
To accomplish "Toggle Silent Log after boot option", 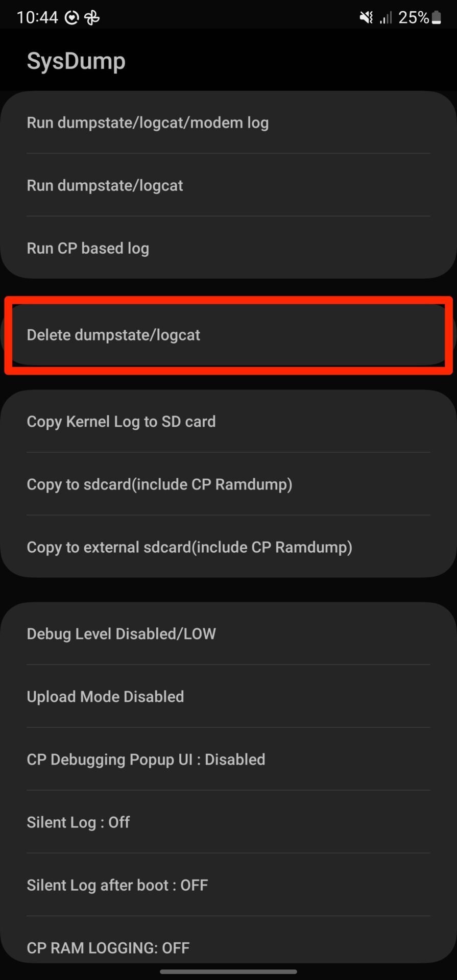I will click(x=228, y=885).
